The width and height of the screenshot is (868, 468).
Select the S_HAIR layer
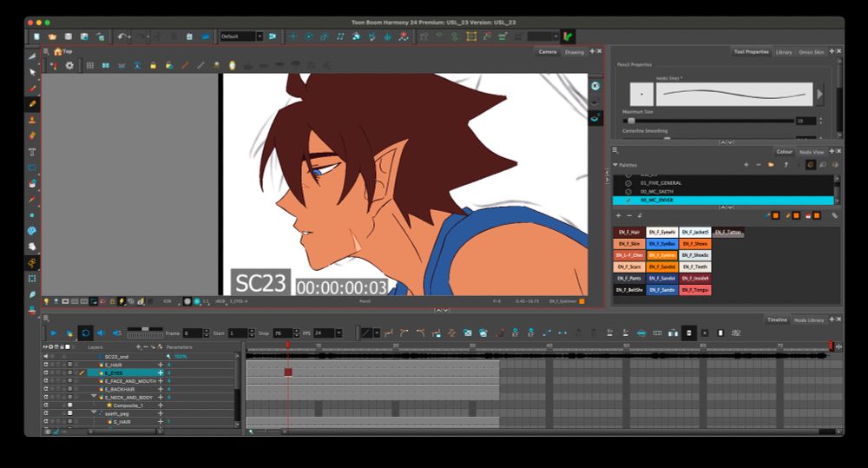[122, 421]
